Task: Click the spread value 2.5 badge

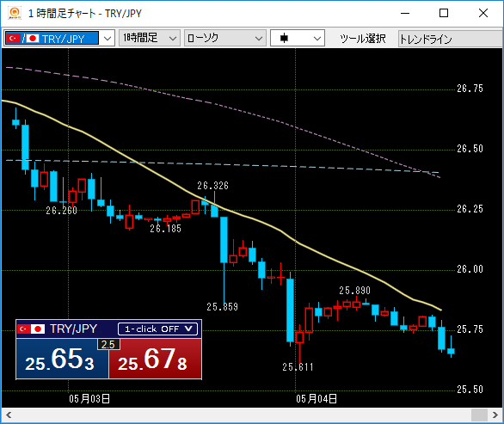Action: [x=108, y=344]
